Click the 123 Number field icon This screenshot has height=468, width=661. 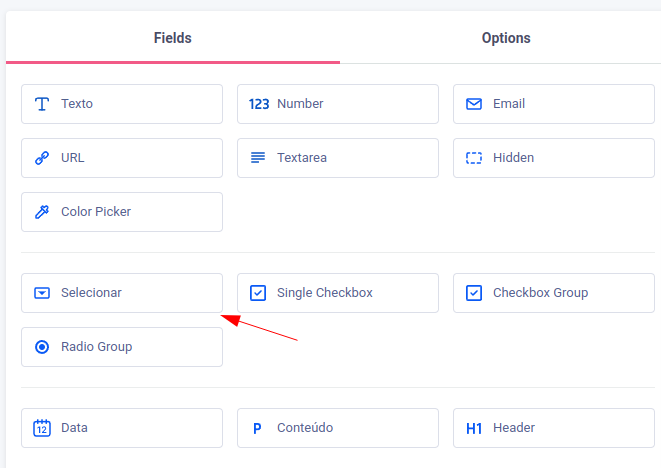258,104
